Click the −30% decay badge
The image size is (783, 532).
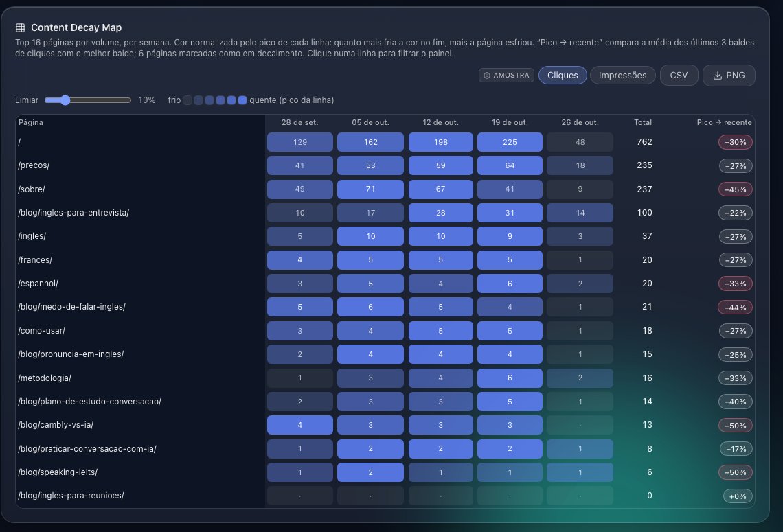(x=736, y=142)
